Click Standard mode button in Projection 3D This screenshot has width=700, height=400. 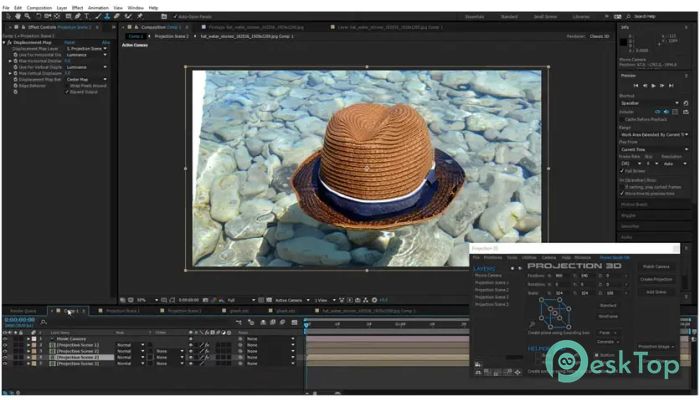608,305
